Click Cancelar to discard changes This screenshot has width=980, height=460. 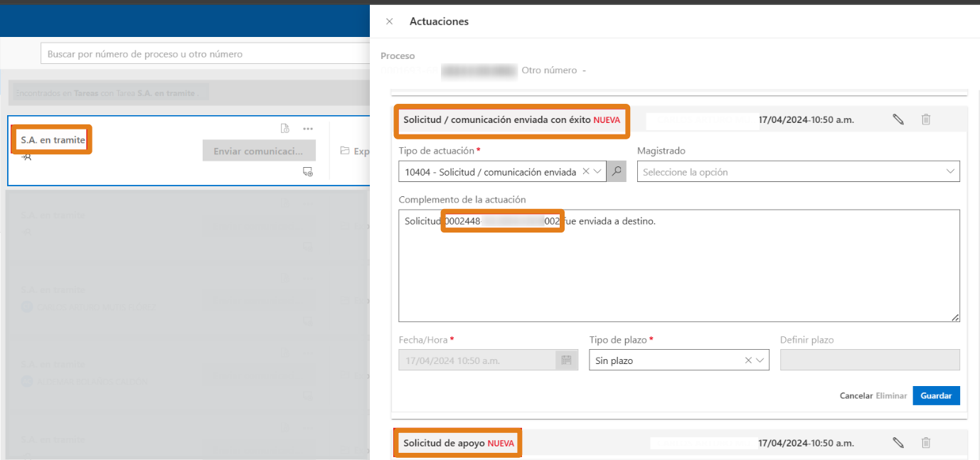tap(856, 396)
